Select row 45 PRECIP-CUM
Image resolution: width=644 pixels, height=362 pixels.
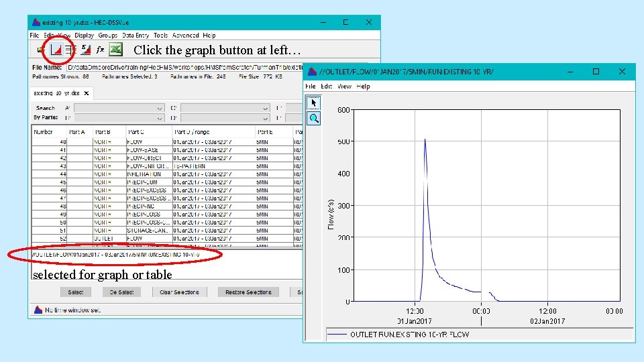click(x=168, y=182)
